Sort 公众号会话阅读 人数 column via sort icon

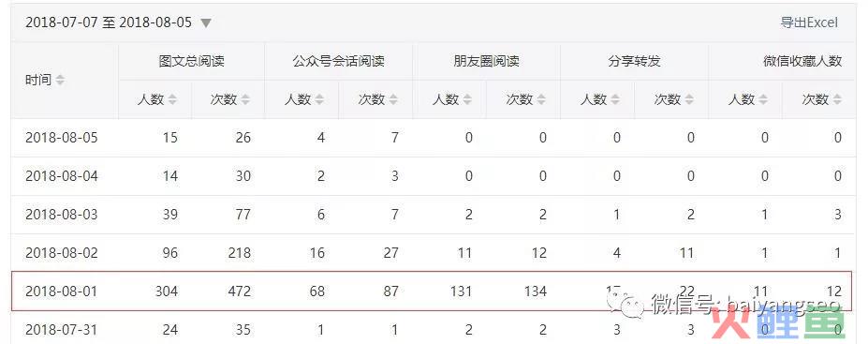[320, 99]
